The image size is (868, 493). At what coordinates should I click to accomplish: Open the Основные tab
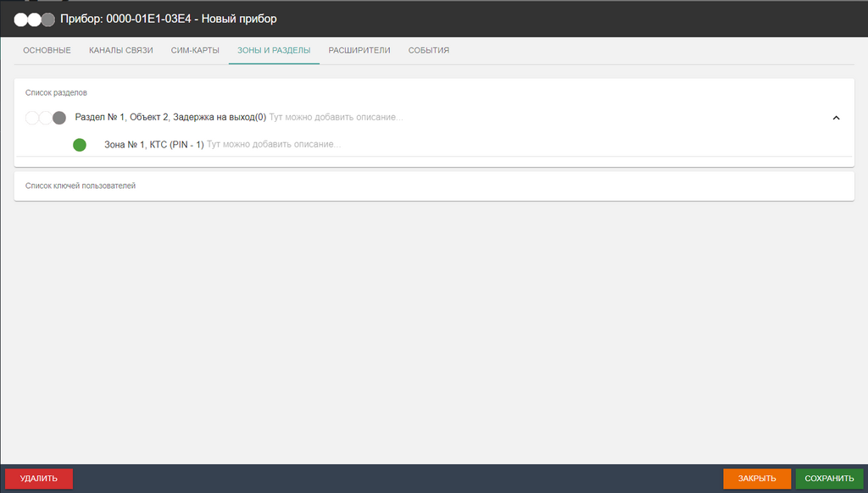pos(47,51)
